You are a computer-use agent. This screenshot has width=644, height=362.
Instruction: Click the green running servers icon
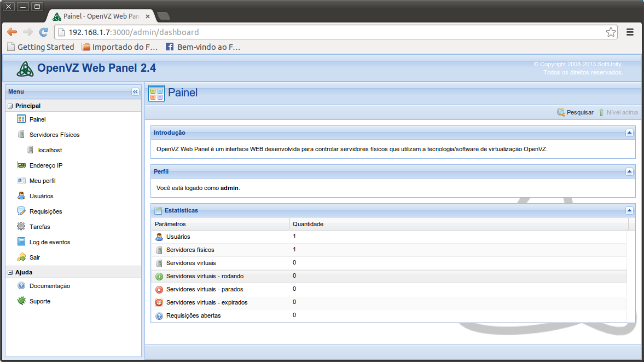pyautogui.click(x=159, y=276)
